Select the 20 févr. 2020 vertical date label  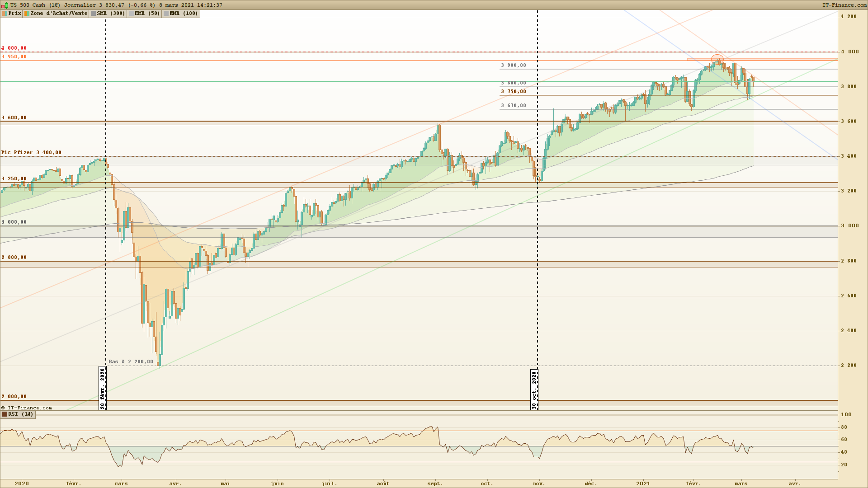point(103,388)
